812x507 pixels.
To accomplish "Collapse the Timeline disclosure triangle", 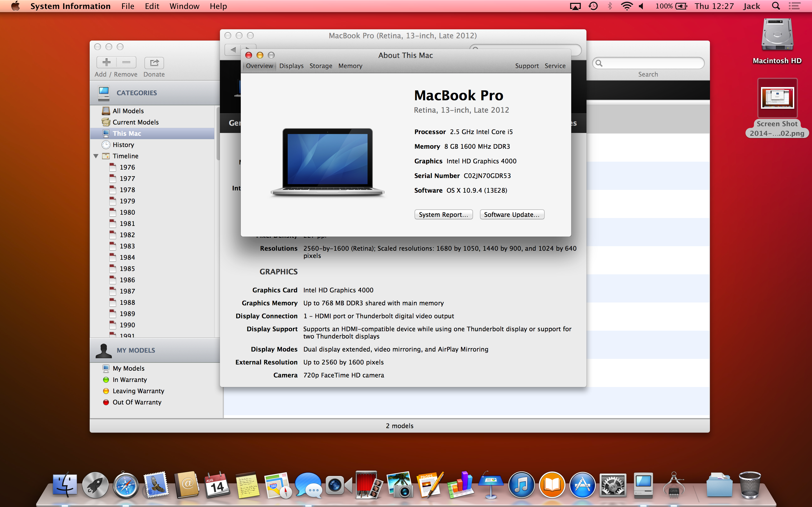I will tap(96, 156).
